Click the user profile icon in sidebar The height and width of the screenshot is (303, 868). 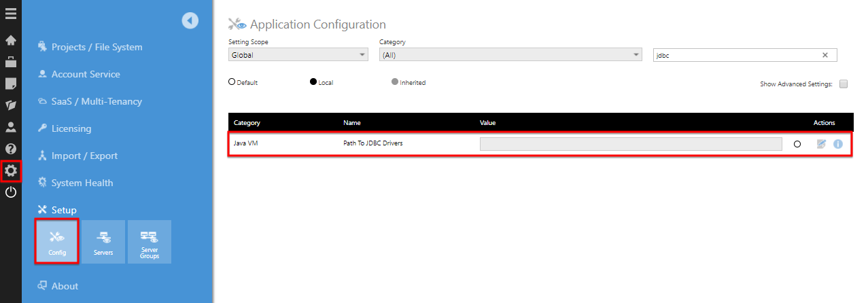pos(11,127)
